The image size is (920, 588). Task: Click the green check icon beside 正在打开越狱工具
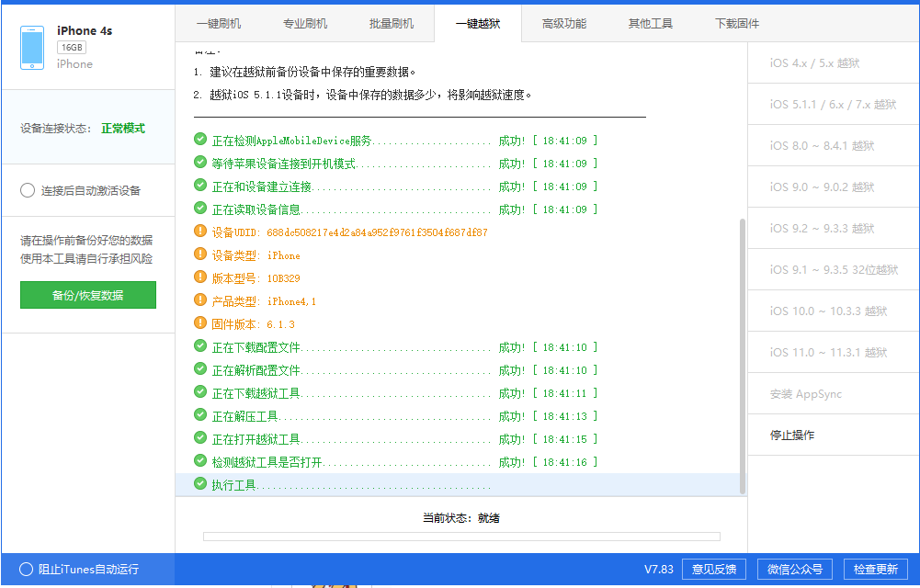pyautogui.click(x=200, y=437)
